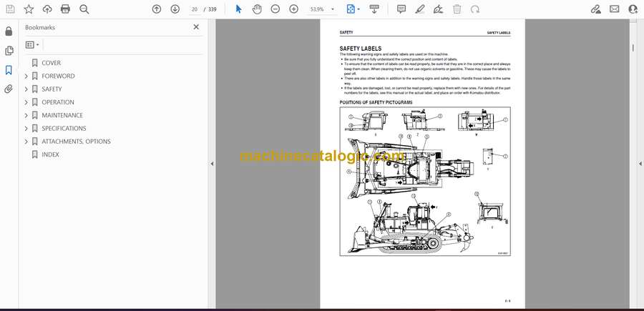Close the Bookmarks panel
This screenshot has height=311, width=644.
[196, 26]
